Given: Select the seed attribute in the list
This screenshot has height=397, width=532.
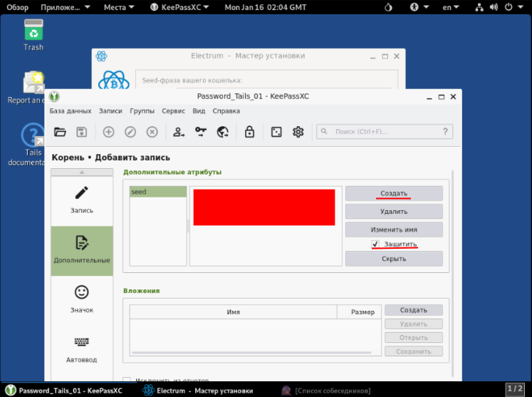Looking at the screenshot, I should [x=157, y=192].
